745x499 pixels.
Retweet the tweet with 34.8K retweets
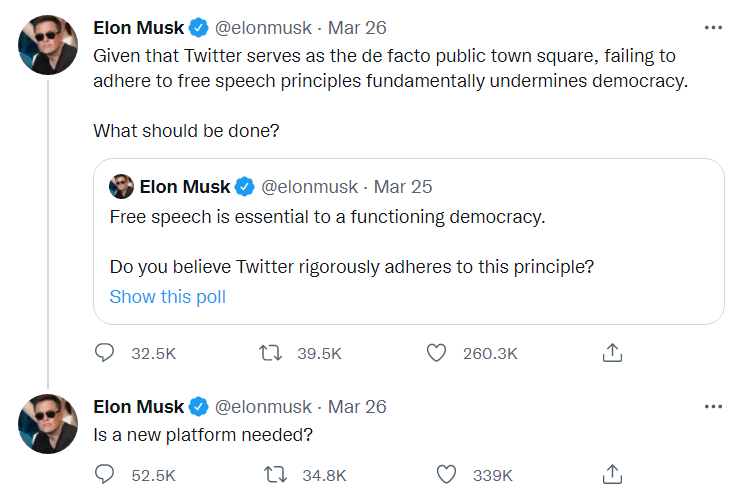click(x=270, y=474)
